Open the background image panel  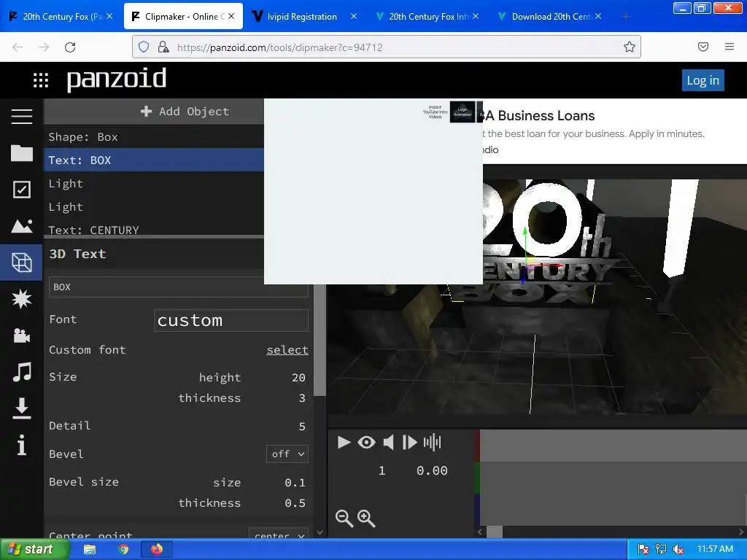click(21, 226)
